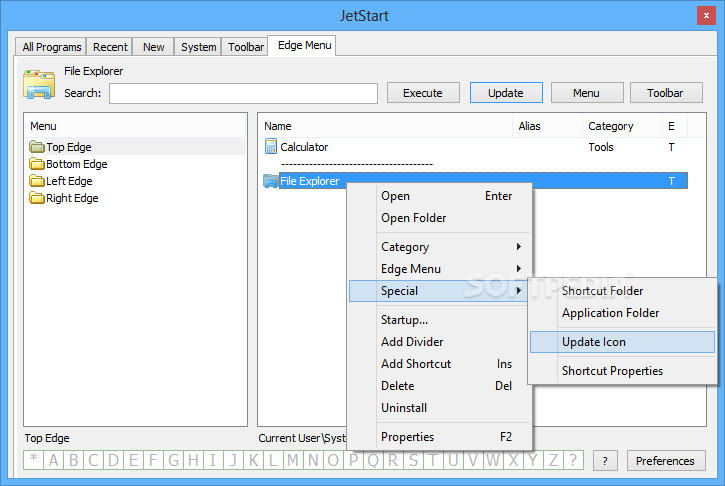
Task: Open Properties from the context menu
Action: tap(439, 437)
